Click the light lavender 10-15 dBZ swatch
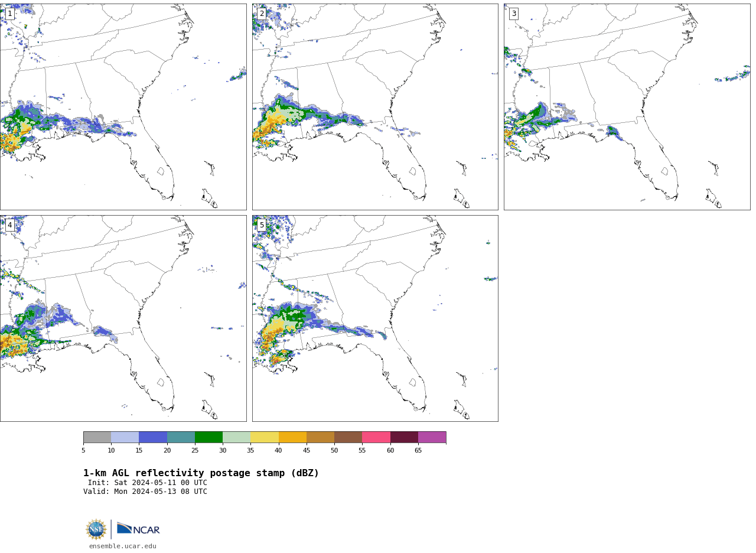This screenshot has width=756, height=553. pyautogui.click(x=125, y=437)
